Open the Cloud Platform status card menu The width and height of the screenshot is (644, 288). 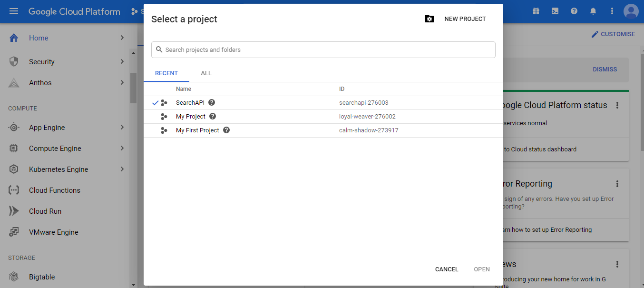click(x=617, y=105)
